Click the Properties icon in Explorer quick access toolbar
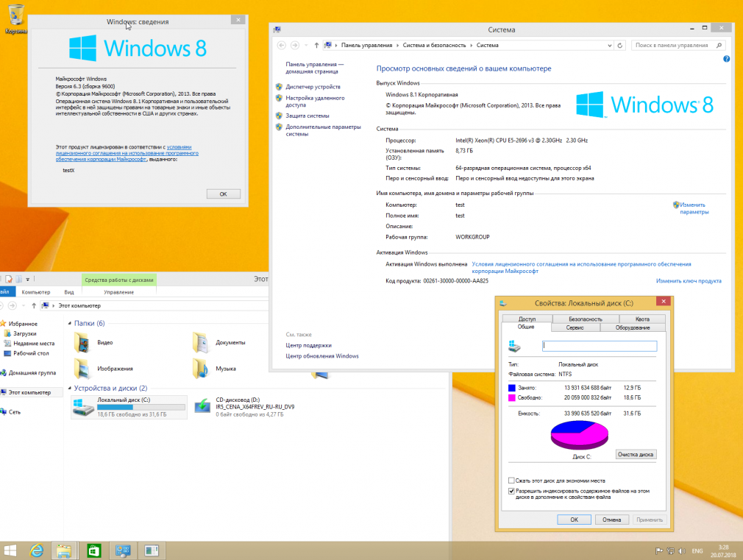Screen dimensions: 743x560 [9, 280]
